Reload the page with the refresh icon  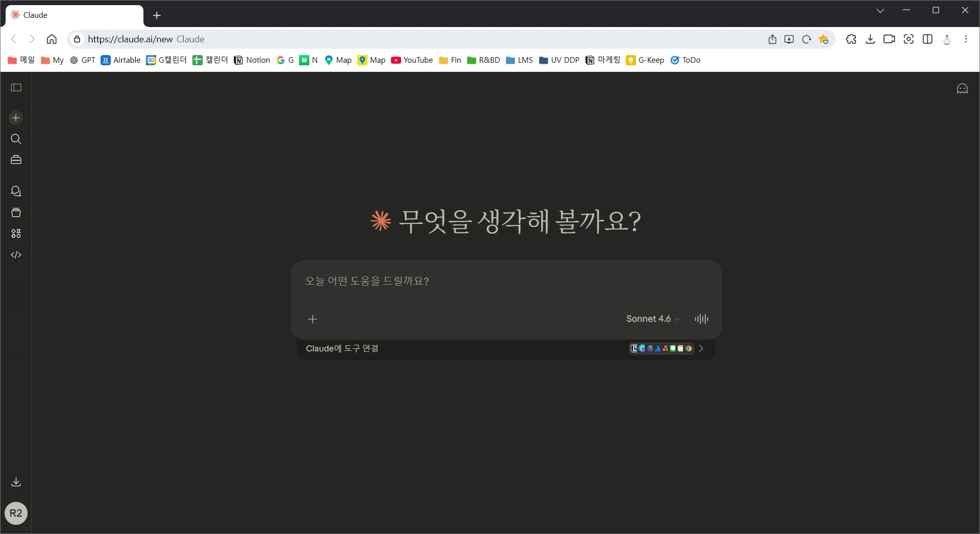pyautogui.click(x=806, y=39)
